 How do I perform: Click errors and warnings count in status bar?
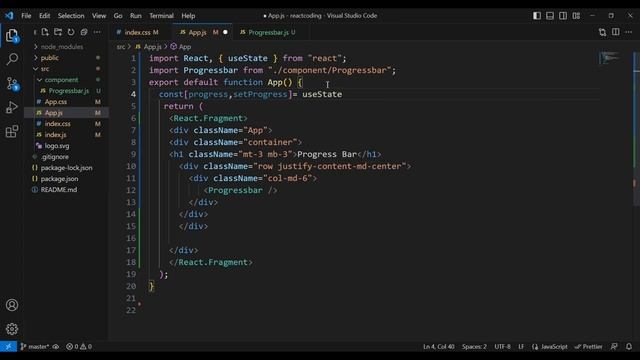(79, 347)
